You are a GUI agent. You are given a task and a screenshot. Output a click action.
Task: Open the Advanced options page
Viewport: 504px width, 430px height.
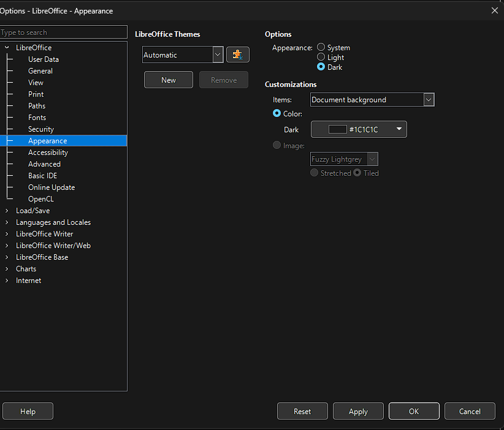tap(44, 164)
